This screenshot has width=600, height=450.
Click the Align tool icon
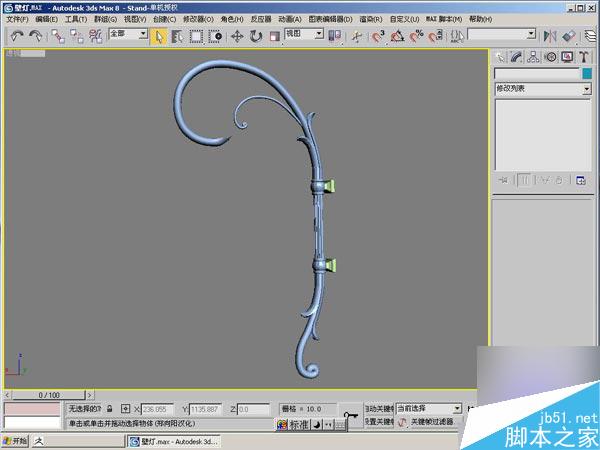[569, 36]
